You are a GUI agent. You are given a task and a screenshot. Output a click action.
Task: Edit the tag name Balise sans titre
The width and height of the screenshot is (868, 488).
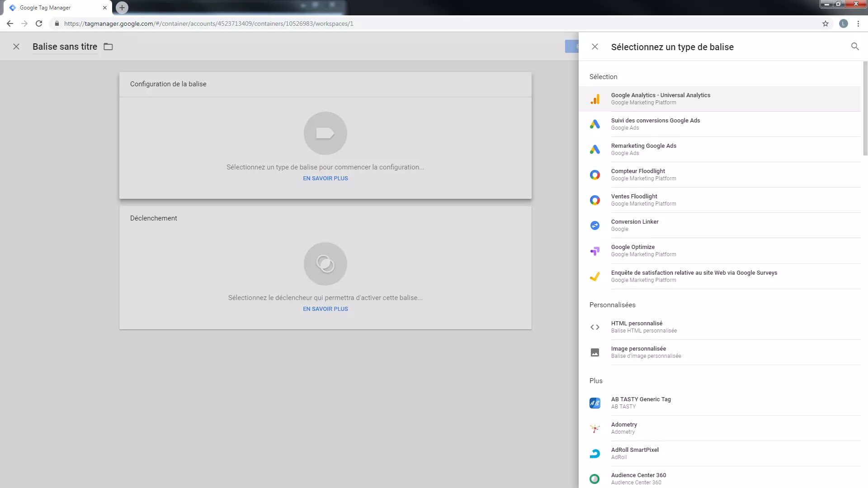tap(65, 47)
